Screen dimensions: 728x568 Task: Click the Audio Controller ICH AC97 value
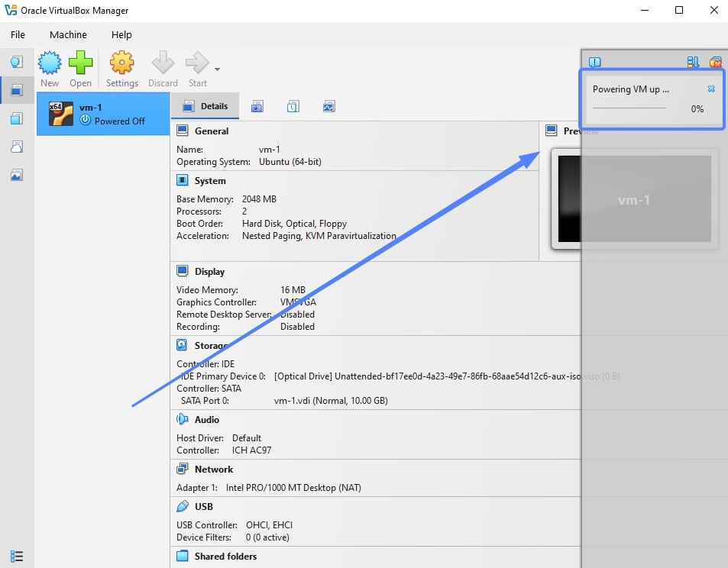251,450
